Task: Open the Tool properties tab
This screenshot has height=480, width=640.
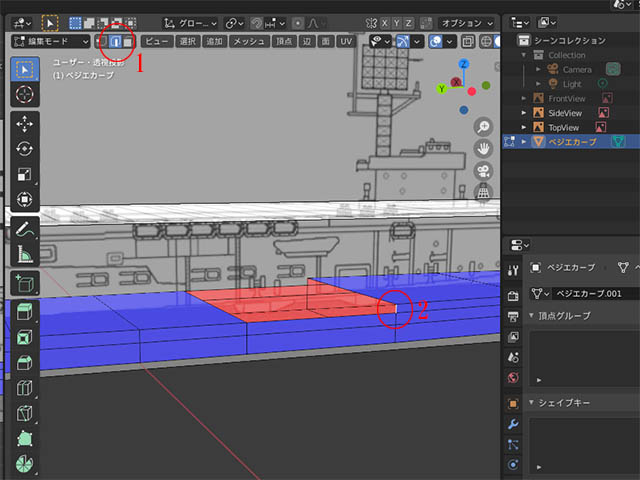Action: pyautogui.click(x=513, y=270)
